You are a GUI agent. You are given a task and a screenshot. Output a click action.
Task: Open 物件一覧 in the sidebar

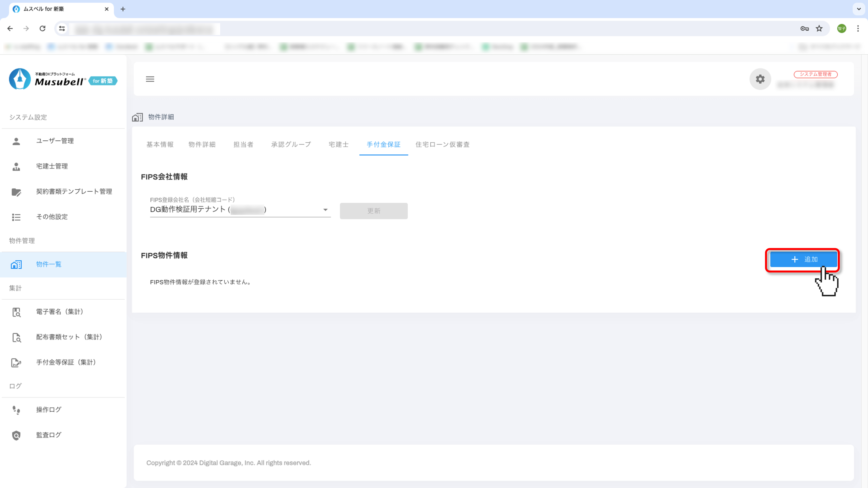(49, 264)
